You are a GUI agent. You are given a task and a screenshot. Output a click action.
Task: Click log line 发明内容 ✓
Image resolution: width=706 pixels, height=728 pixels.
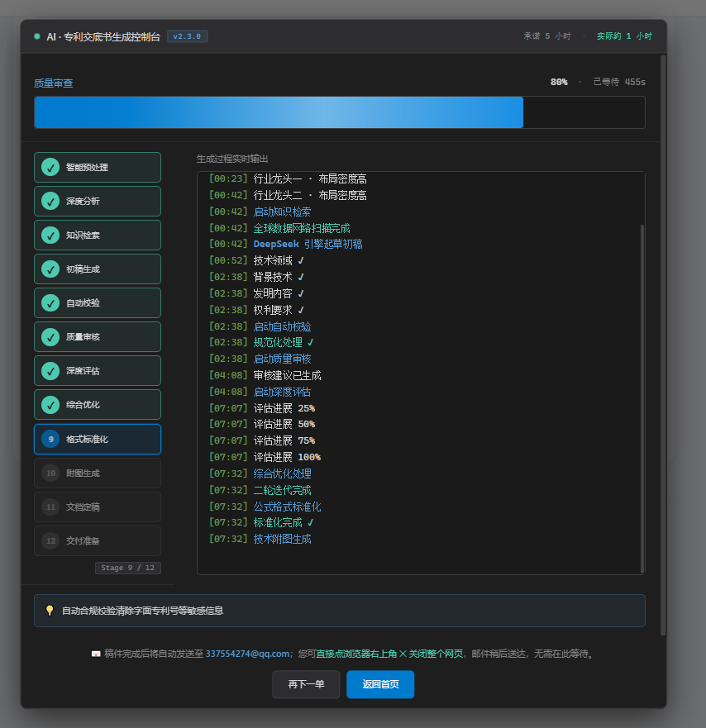[x=279, y=293]
